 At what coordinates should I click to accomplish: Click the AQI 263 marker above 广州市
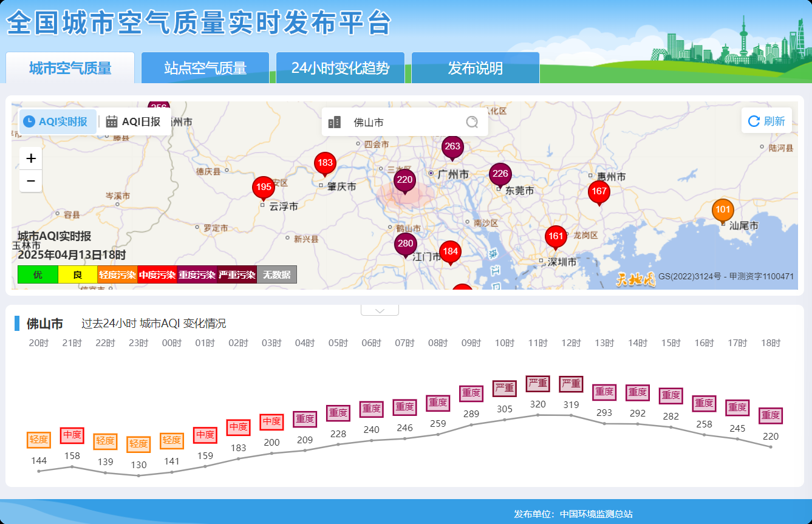point(452,147)
